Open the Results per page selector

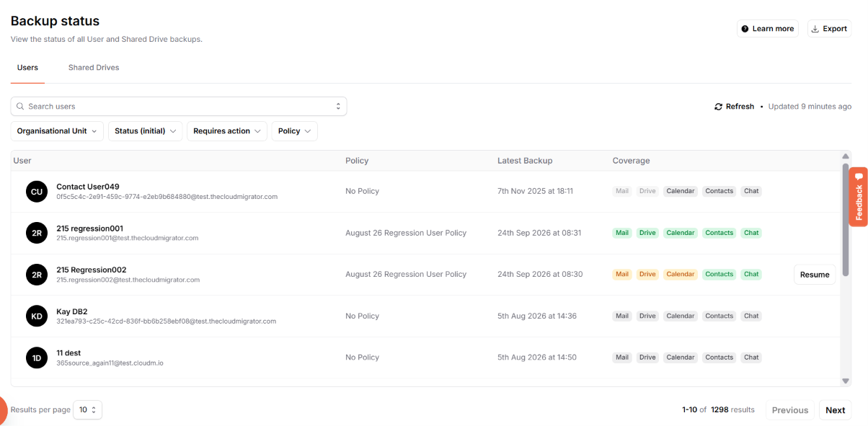pyautogui.click(x=89, y=410)
